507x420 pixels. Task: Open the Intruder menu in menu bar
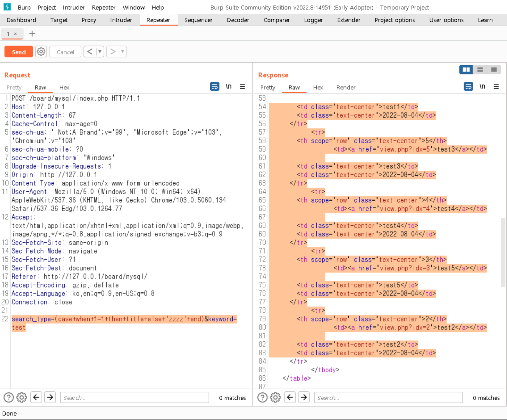74,7
